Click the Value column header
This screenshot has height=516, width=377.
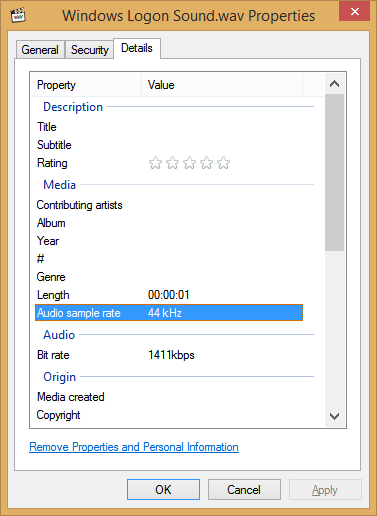pos(222,85)
